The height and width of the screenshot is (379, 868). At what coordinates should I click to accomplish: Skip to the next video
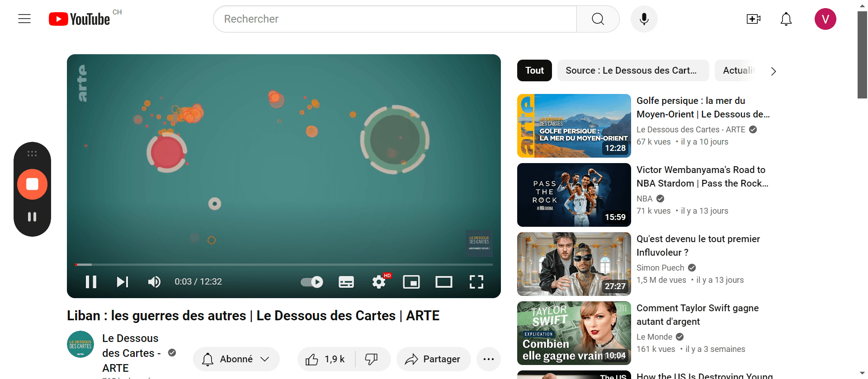pos(123,282)
